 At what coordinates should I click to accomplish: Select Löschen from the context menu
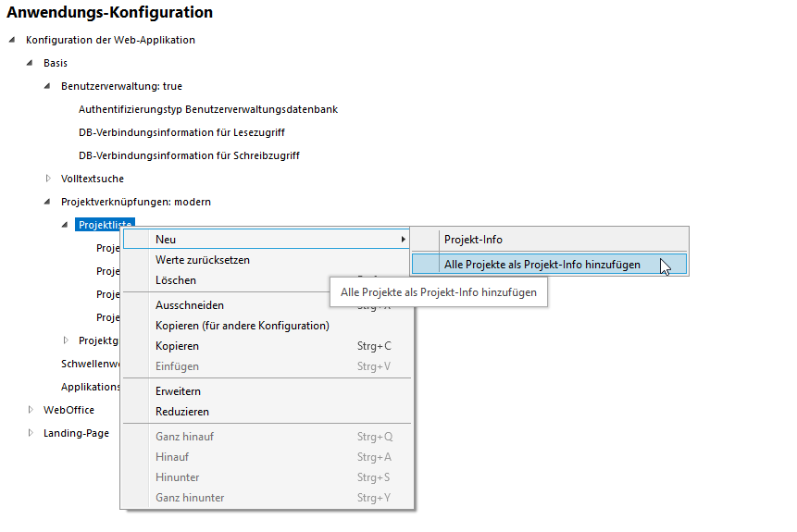click(x=176, y=280)
